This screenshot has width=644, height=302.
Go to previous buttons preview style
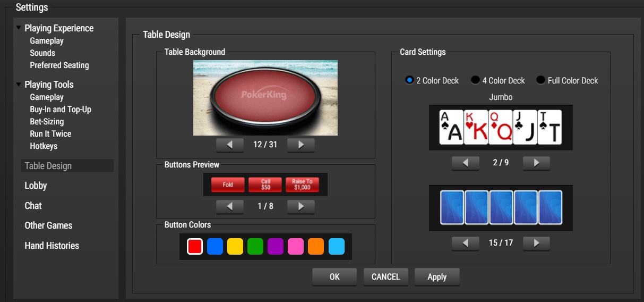tap(230, 206)
